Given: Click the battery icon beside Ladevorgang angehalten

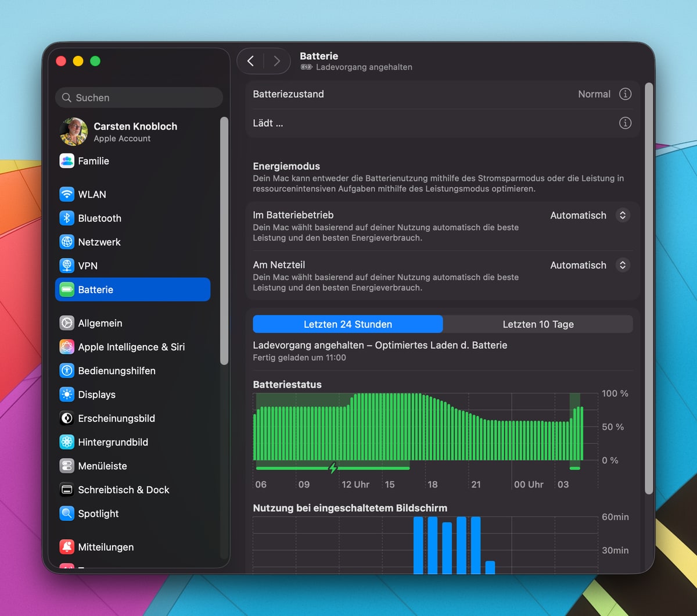Looking at the screenshot, I should pyautogui.click(x=307, y=67).
